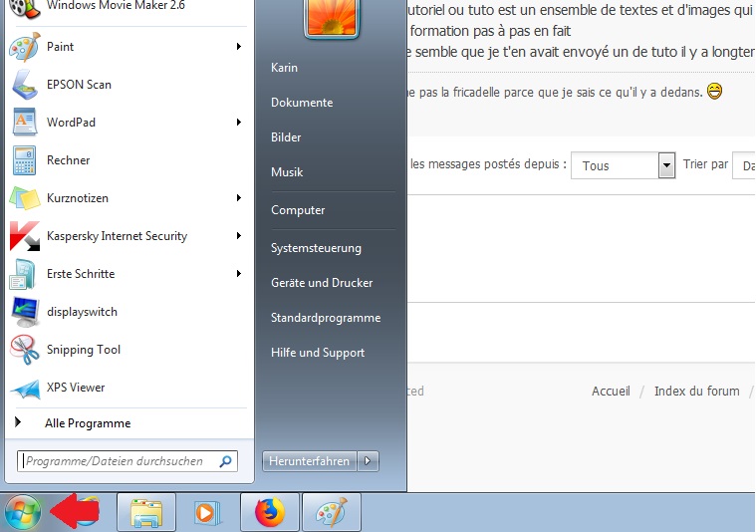
Task: Expand the Paint recent files arrow
Action: (x=239, y=47)
